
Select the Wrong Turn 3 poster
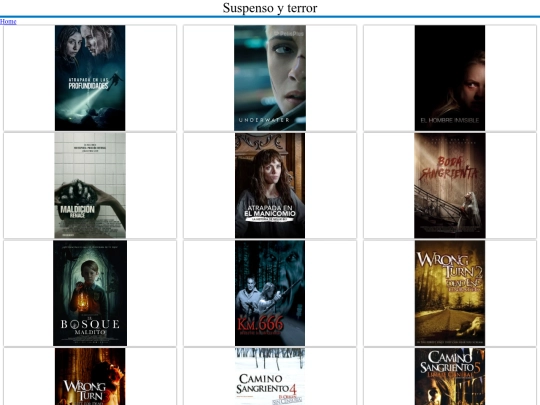[90, 376]
